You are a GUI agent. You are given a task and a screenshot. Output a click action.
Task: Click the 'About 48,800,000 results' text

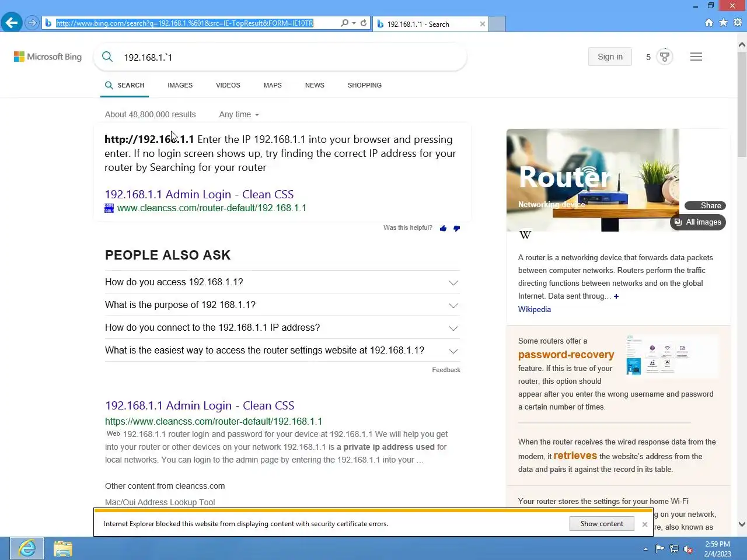click(x=150, y=114)
